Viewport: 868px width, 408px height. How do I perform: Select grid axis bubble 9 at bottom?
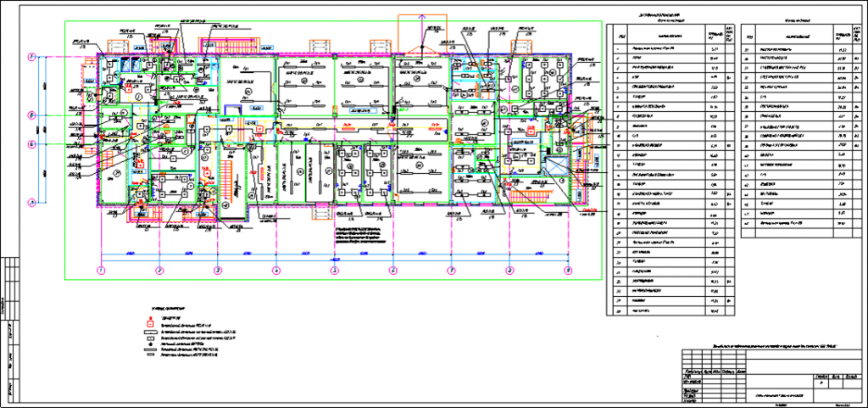click(x=568, y=270)
